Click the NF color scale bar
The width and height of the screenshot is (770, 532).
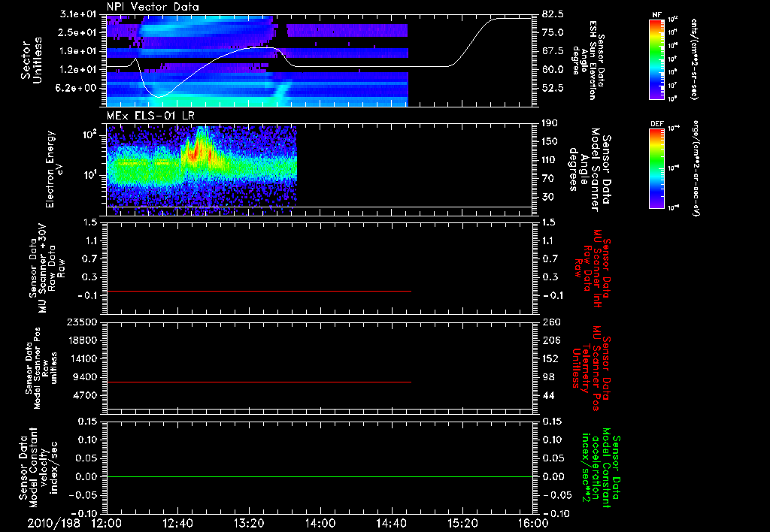click(656, 59)
